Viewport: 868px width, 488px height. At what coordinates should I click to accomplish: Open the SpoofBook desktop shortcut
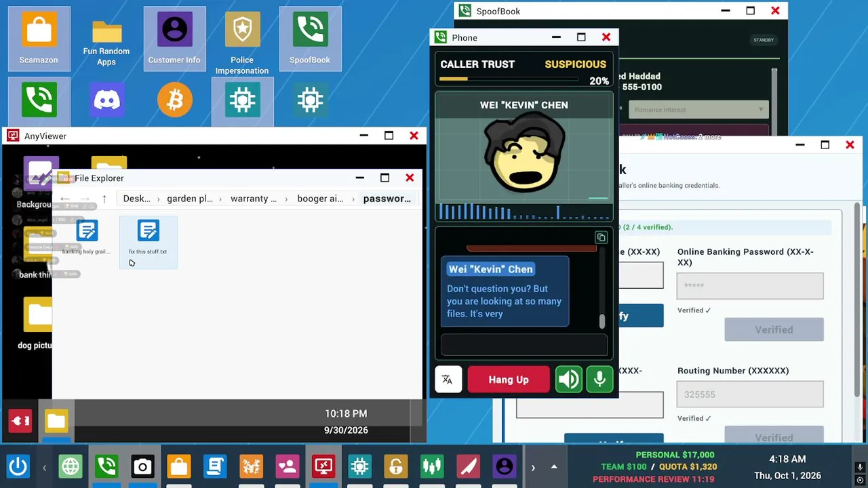[x=310, y=39]
